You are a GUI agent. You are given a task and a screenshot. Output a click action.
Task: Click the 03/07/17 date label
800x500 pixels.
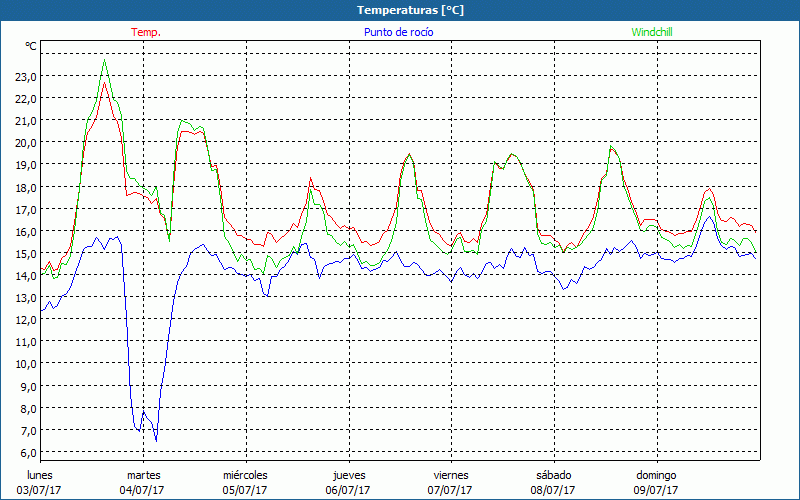(x=40, y=490)
